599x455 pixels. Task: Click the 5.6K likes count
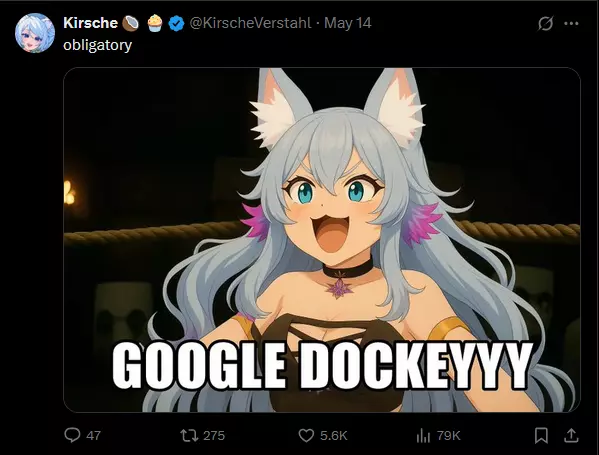333,436
